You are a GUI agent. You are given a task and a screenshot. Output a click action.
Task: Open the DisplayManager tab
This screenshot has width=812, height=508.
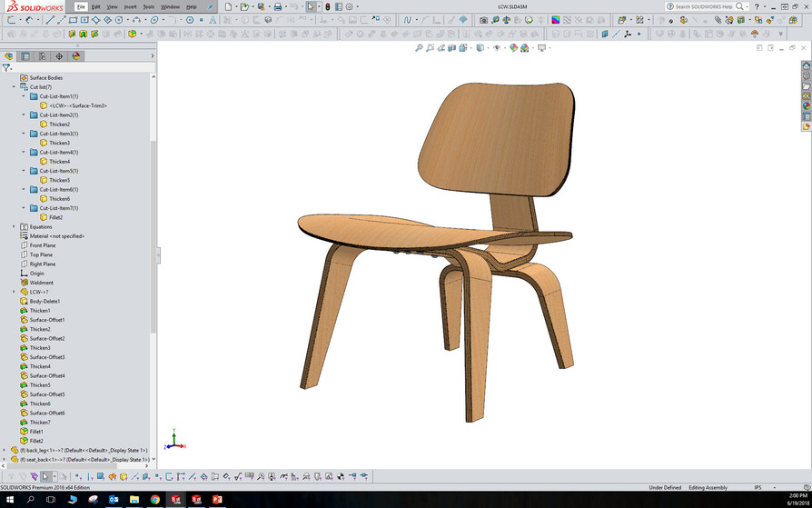tap(76, 56)
